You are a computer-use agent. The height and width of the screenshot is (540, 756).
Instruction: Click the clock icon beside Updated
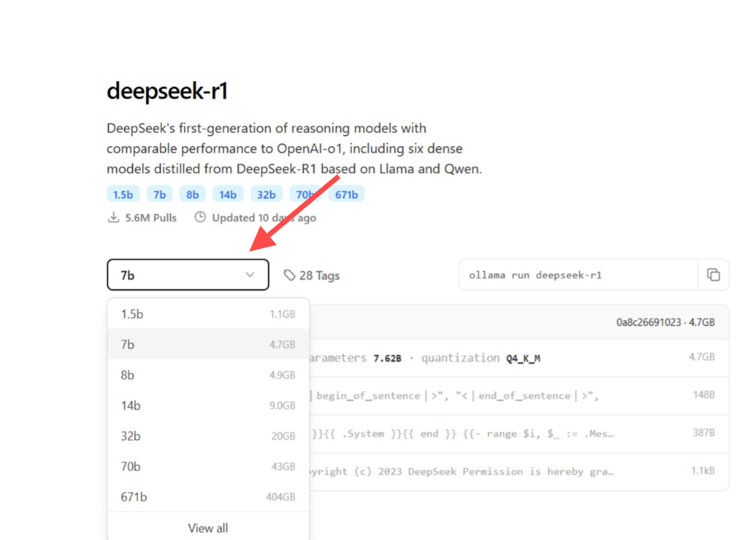pos(200,217)
